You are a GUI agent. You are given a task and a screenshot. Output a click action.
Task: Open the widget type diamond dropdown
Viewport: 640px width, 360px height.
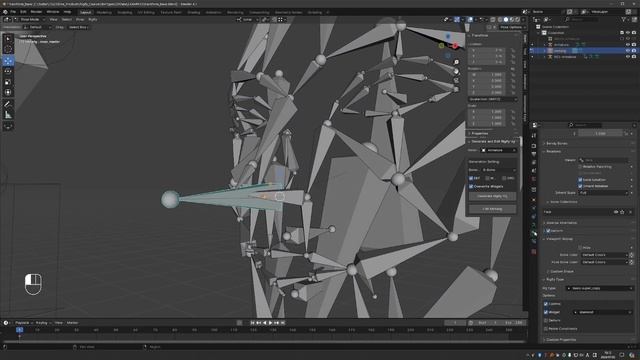point(602,312)
